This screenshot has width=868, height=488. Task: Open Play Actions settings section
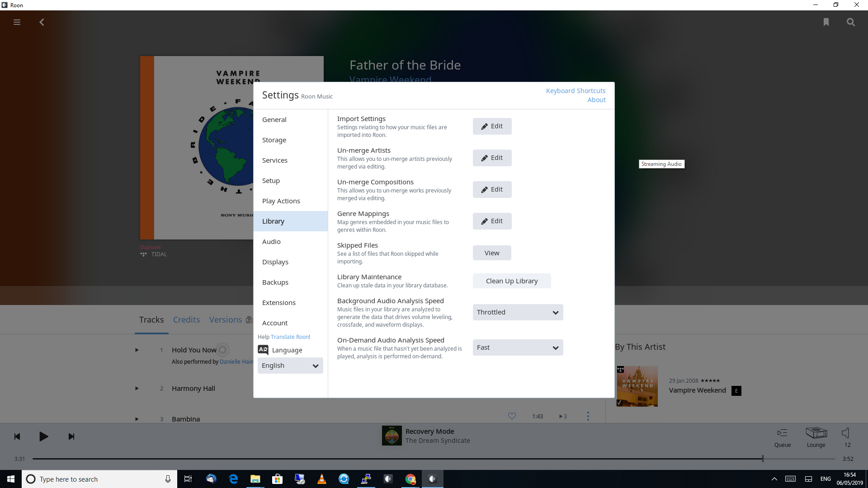click(x=290, y=201)
